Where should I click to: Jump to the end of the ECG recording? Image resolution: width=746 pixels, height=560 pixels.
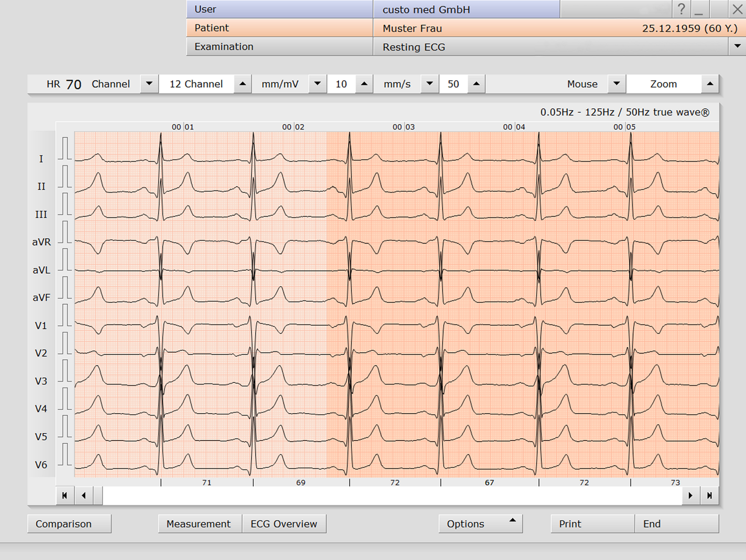[709, 495]
